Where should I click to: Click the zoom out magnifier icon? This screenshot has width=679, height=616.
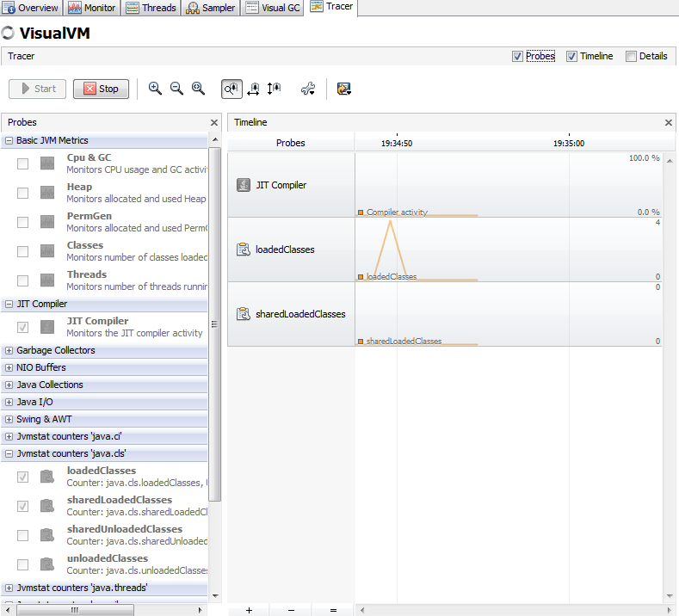coord(176,89)
